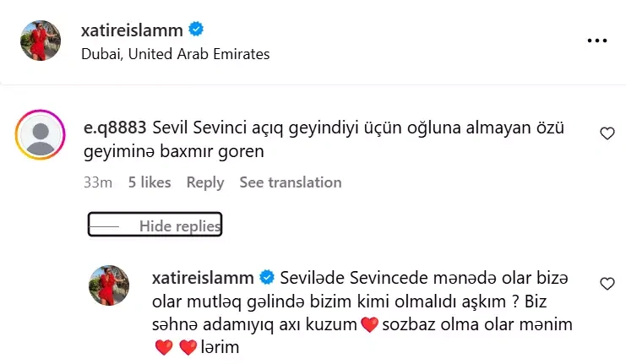Collapse the thread with Hide replies
Viewport: 626px width, 364px height.
tap(179, 226)
